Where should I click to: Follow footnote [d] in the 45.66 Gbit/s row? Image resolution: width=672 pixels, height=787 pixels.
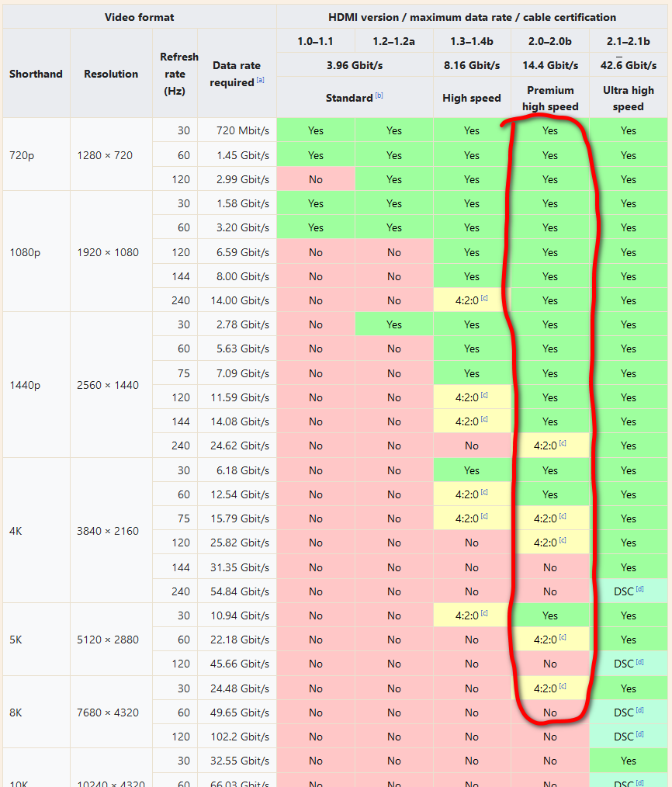point(640,661)
